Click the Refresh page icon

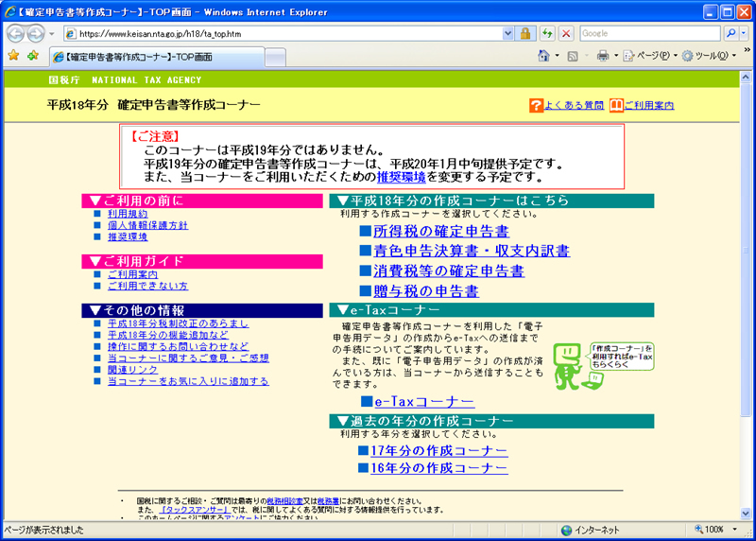547,33
